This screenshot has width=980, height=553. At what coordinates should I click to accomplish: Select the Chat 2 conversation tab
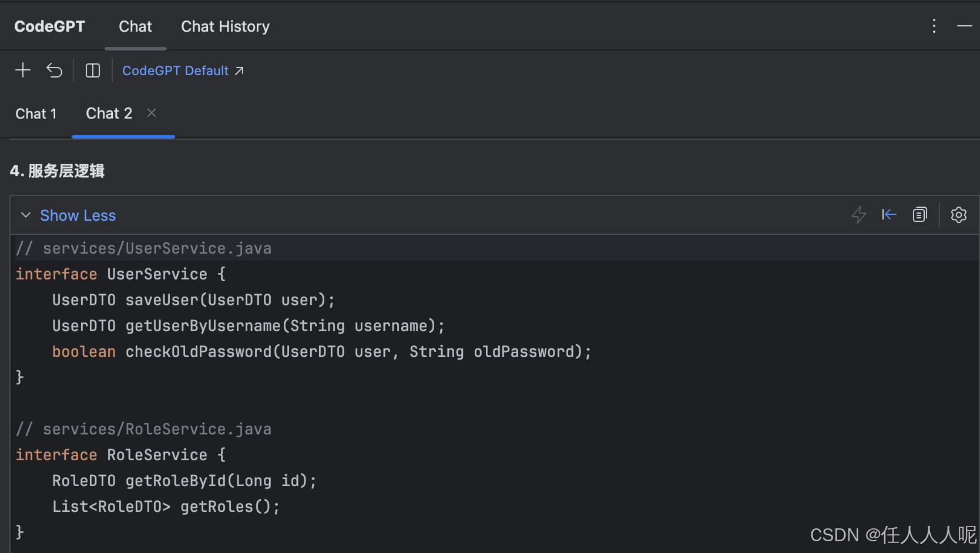pos(109,113)
